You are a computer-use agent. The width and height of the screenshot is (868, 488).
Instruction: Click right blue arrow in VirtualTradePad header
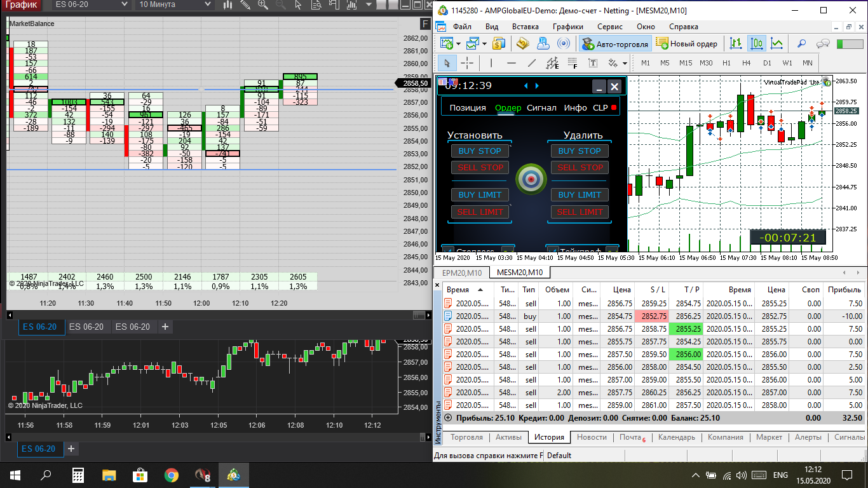coord(537,86)
